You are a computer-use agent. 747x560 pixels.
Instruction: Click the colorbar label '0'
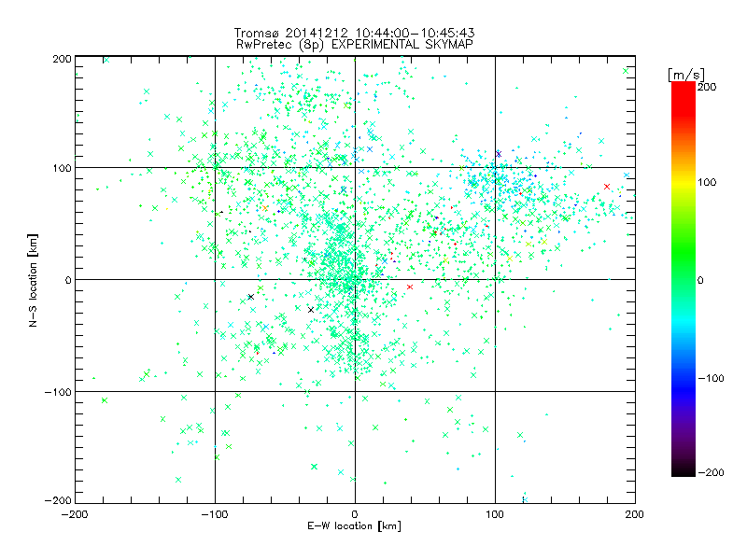(700, 280)
